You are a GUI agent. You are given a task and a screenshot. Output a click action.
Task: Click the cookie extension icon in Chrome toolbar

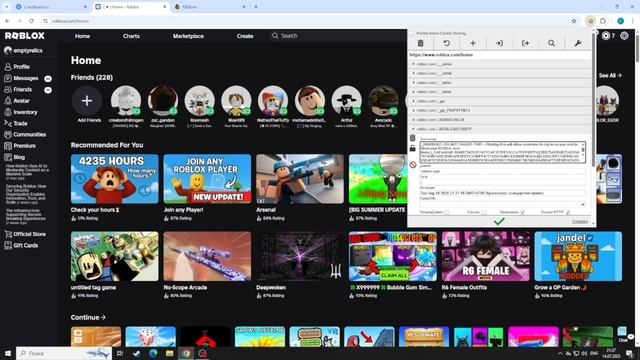click(591, 21)
